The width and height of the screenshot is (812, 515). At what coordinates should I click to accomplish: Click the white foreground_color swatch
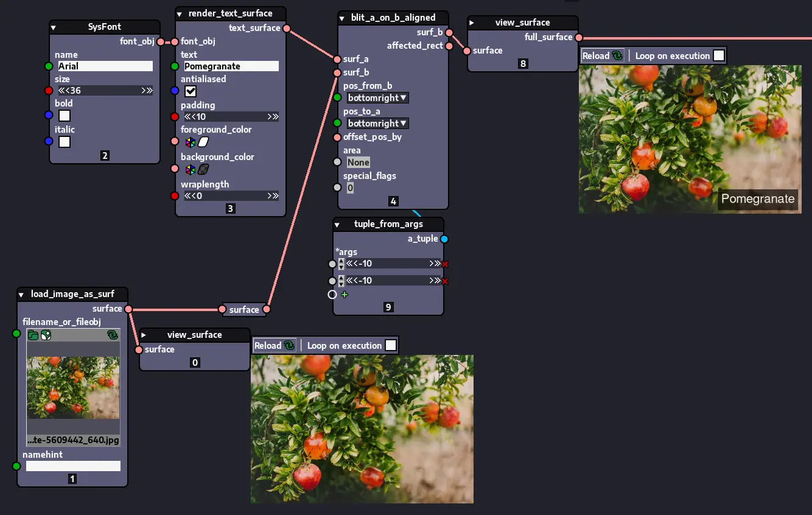pos(203,142)
